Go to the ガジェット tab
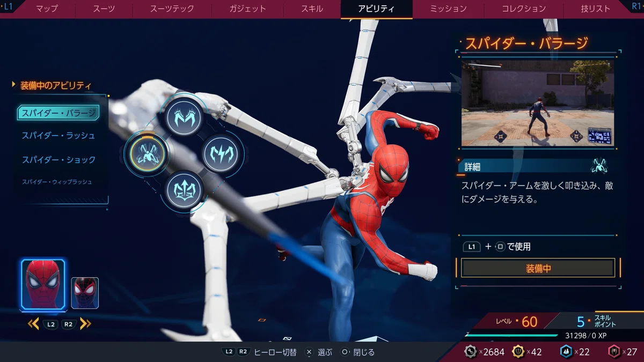Screen dimensions: 644x362 coord(247,9)
